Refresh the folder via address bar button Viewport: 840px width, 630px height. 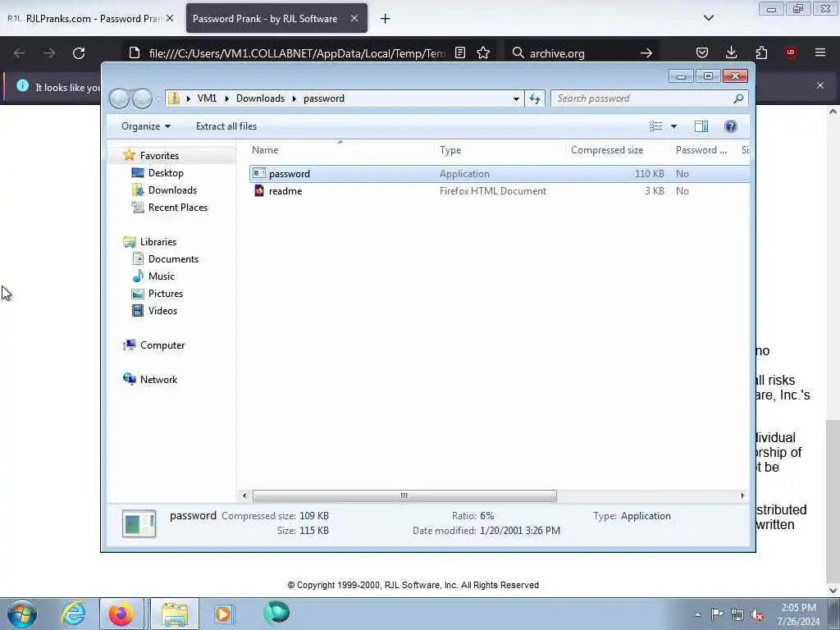click(535, 98)
